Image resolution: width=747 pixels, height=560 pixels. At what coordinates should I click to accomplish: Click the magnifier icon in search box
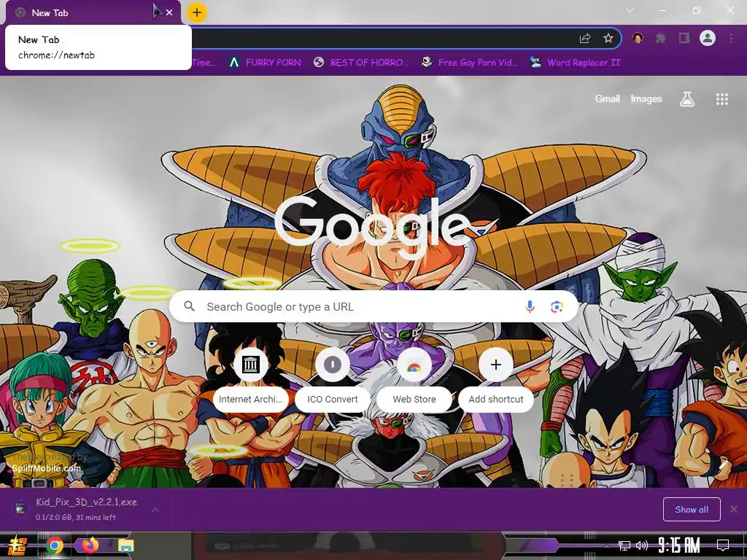(189, 306)
